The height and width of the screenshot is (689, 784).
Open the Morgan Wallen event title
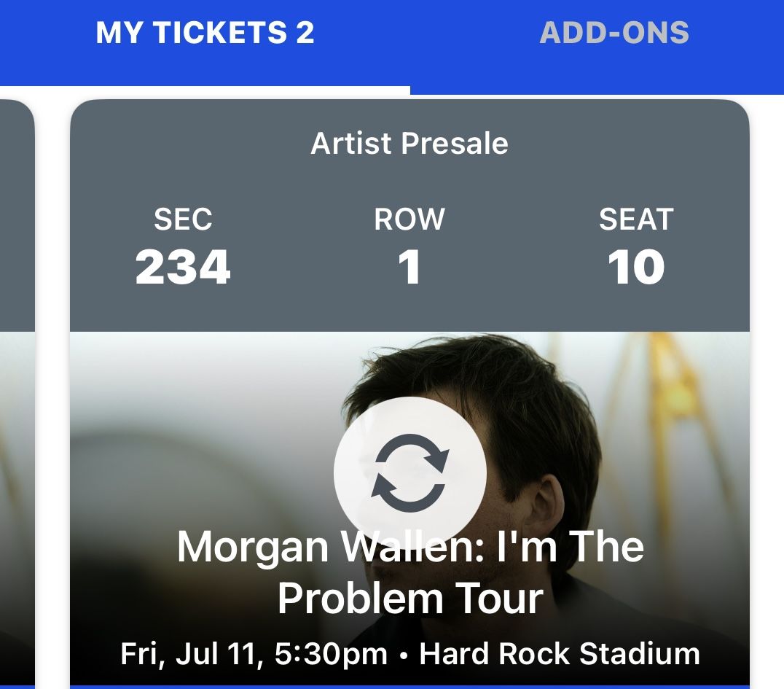(410, 547)
